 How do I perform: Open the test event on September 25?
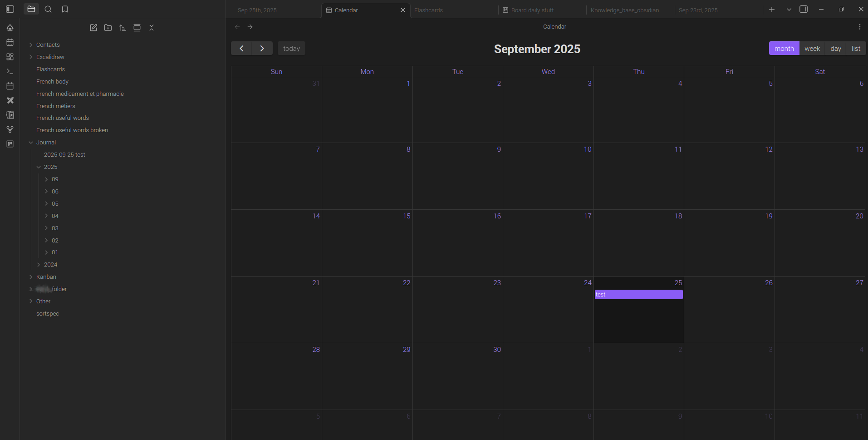coord(638,295)
